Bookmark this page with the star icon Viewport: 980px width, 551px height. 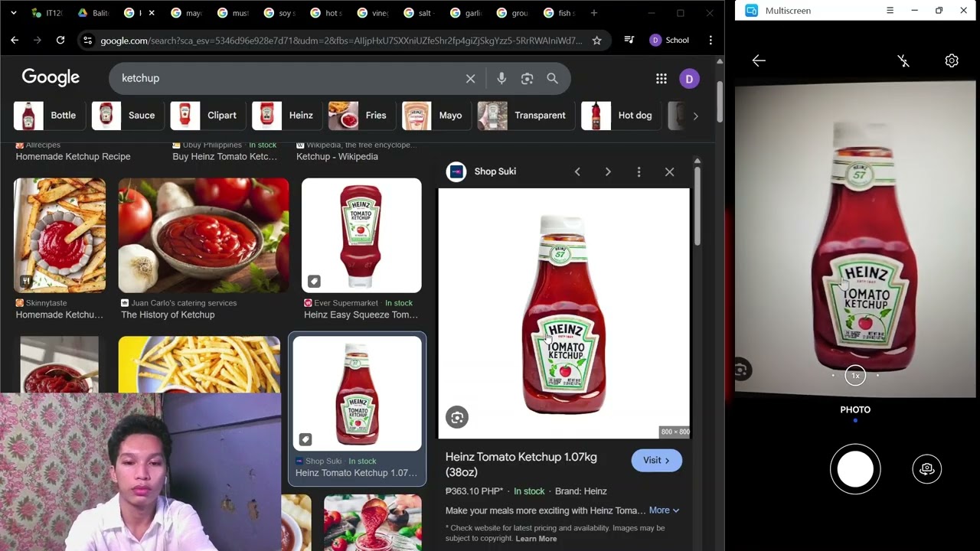pyautogui.click(x=596, y=40)
